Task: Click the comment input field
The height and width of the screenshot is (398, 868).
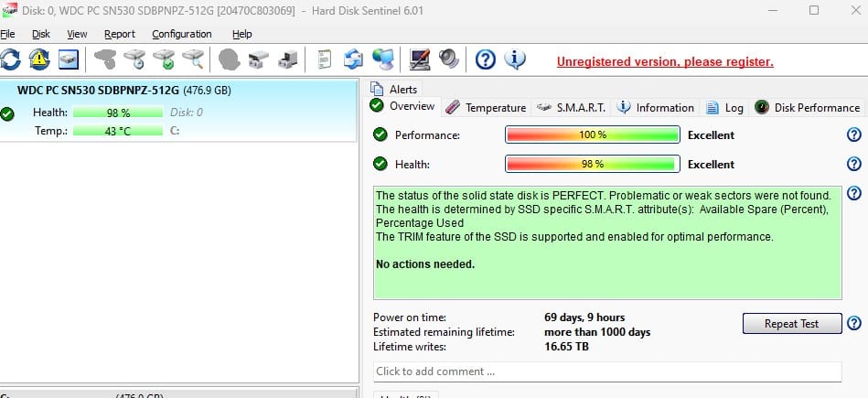Action: (606, 371)
